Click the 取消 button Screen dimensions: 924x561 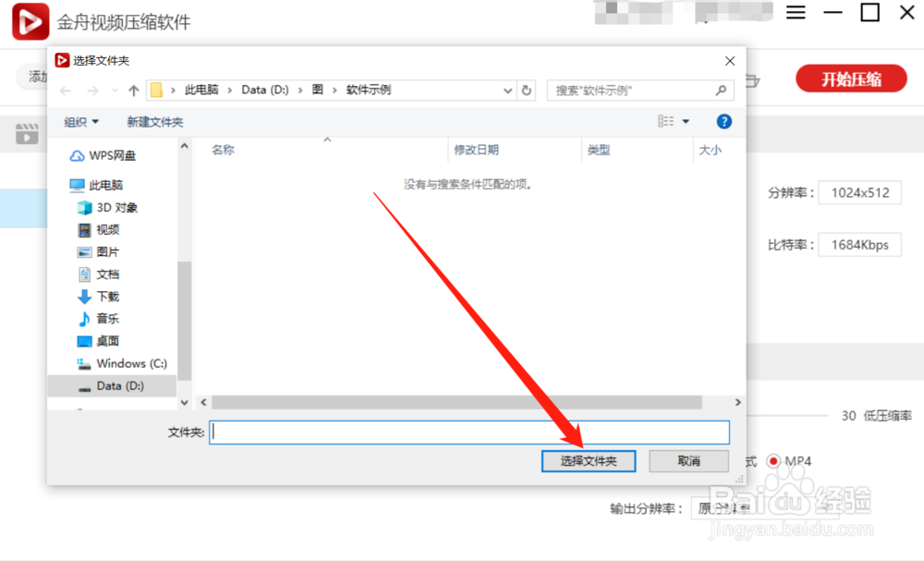[688, 461]
